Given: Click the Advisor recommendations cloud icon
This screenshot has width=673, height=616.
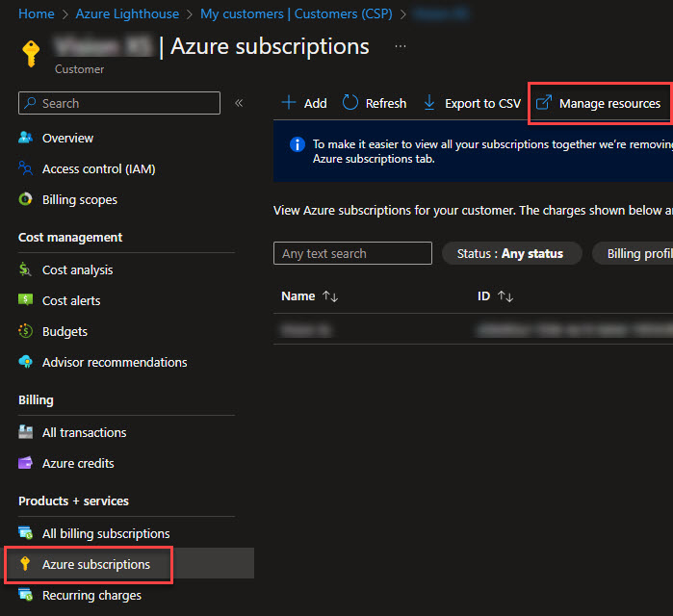Looking at the screenshot, I should tap(25, 362).
